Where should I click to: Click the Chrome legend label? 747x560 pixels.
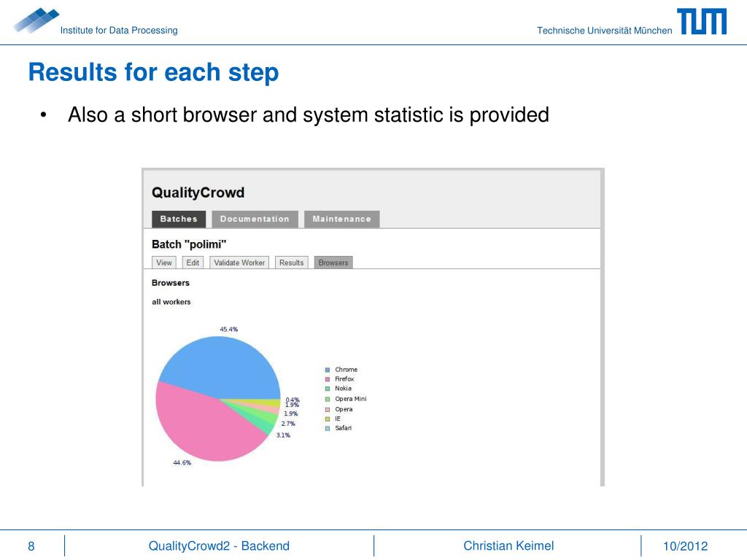click(x=346, y=370)
